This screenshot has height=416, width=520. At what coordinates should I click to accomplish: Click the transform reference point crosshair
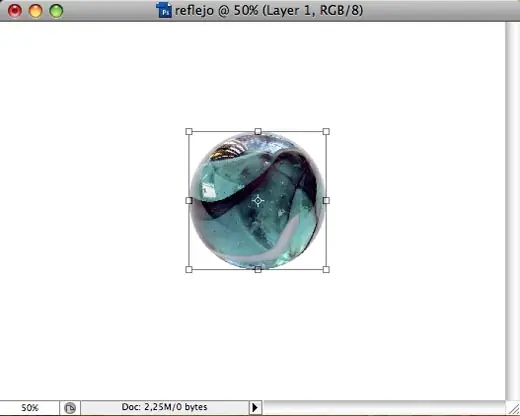pyautogui.click(x=258, y=201)
